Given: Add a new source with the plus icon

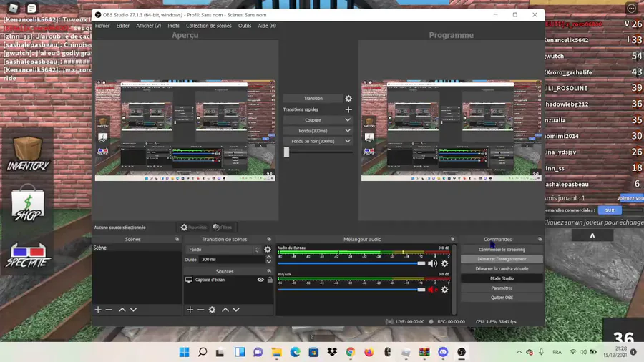Looking at the screenshot, I should click(190, 310).
